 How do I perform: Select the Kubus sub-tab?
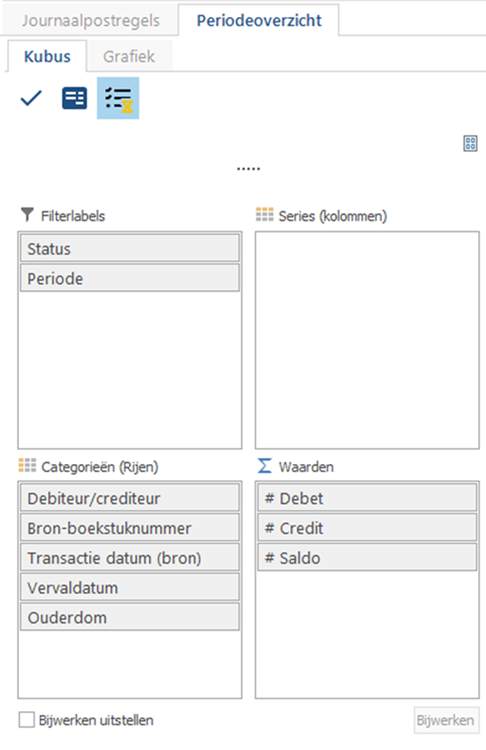(47, 56)
